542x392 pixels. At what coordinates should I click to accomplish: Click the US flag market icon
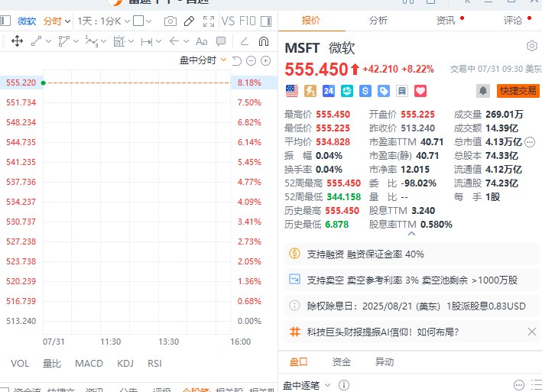tap(292, 91)
